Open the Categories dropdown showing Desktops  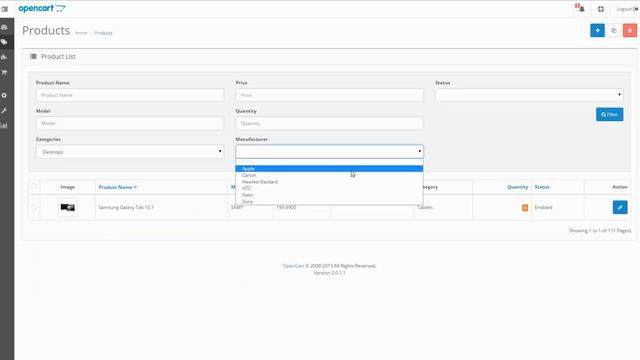[x=130, y=151]
